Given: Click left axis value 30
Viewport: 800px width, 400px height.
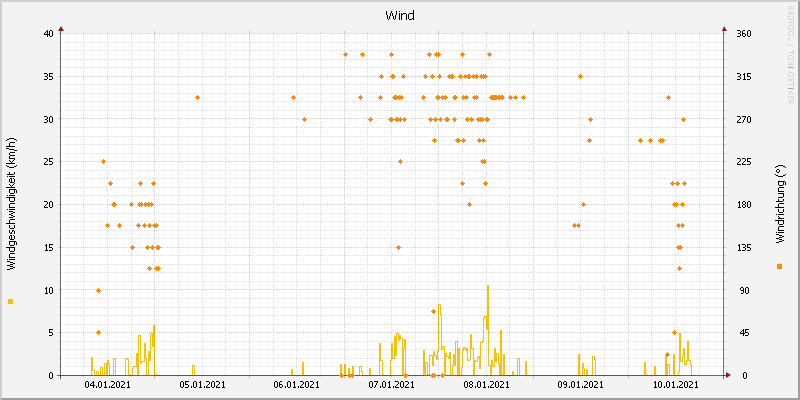Looking at the screenshot, I should coord(48,119).
